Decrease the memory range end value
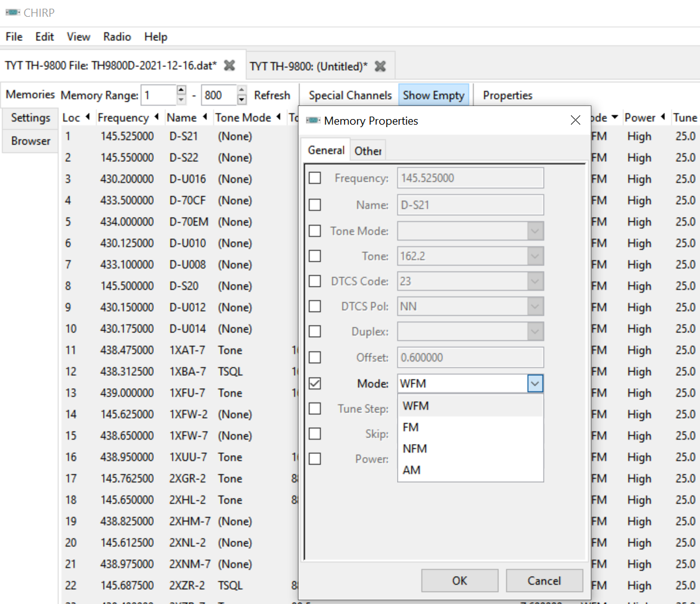This screenshot has height=604, width=700. [x=241, y=99]
